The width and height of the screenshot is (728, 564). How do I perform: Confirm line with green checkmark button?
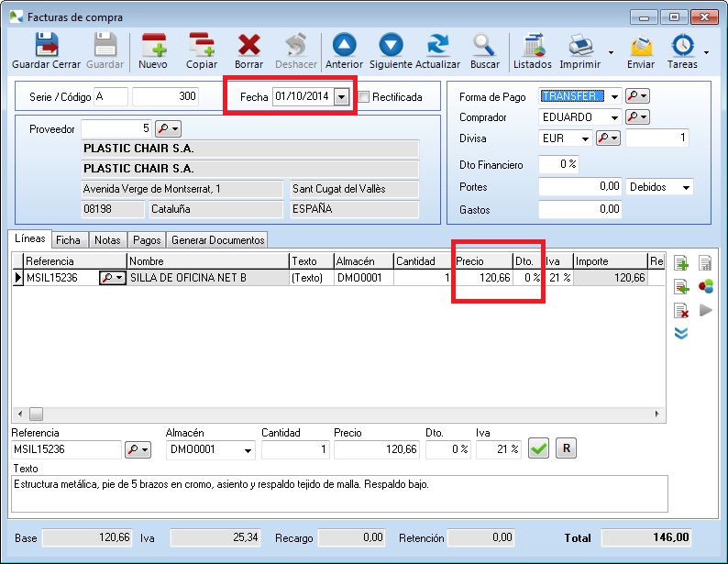coord(539,448)
